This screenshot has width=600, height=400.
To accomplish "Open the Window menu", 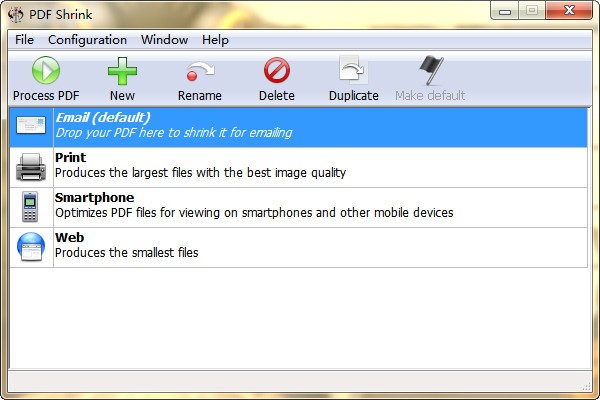I will (165, 40).
